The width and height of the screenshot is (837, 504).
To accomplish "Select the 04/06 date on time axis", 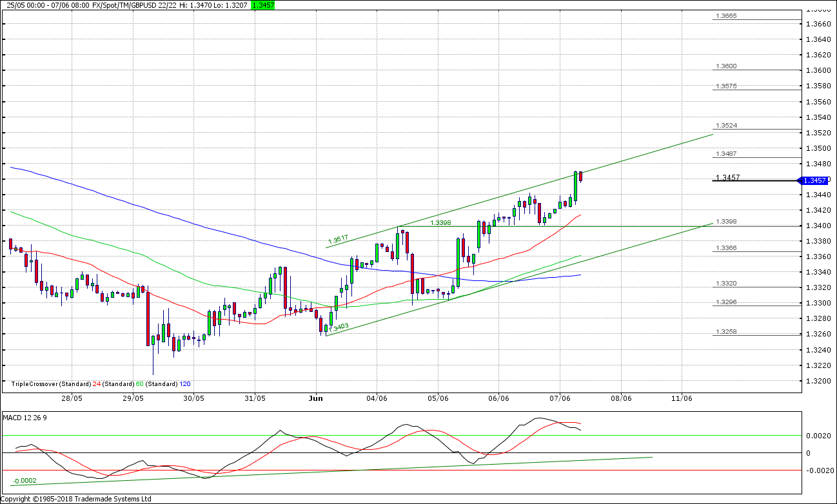I will click(x=377, y=398).
